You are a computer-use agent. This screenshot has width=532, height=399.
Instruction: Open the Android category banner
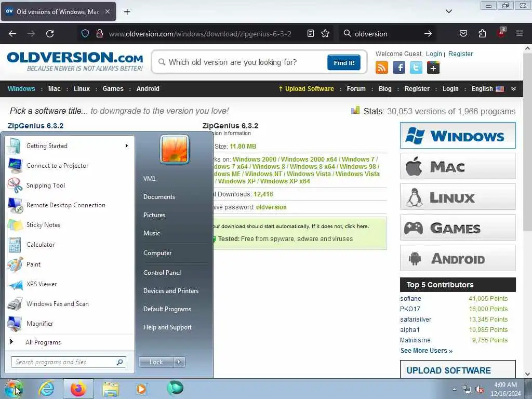[458, 258]
